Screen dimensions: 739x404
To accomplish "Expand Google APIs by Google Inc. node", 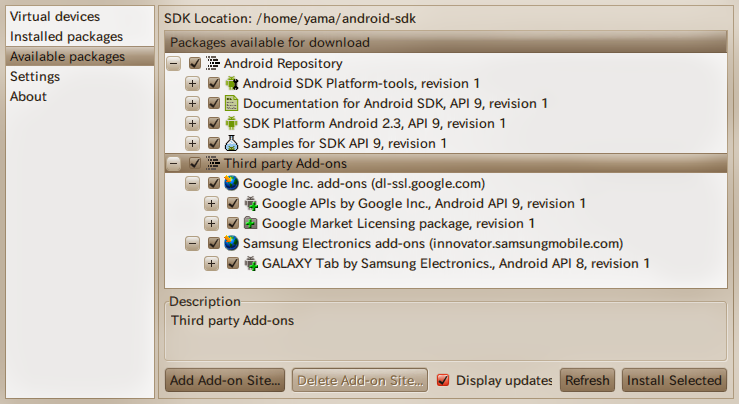I will [x=212, y=203].
